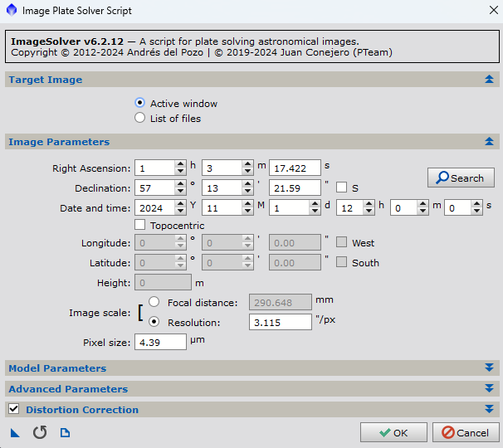The image size is (503, 448).
Task: Increase the day spinner value
Action: pos(315,203)
